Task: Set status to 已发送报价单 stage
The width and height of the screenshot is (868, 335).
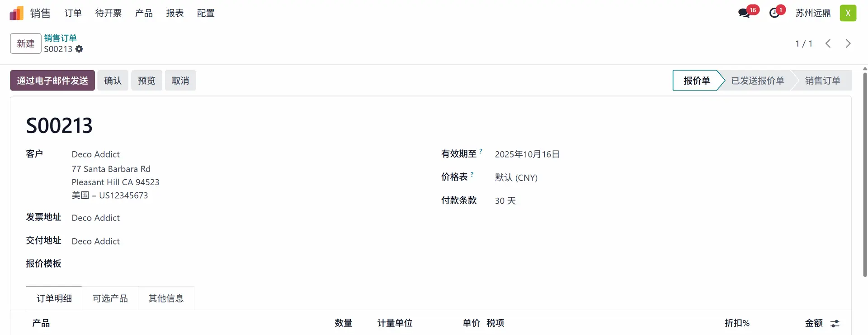Action: click(757, 81)
